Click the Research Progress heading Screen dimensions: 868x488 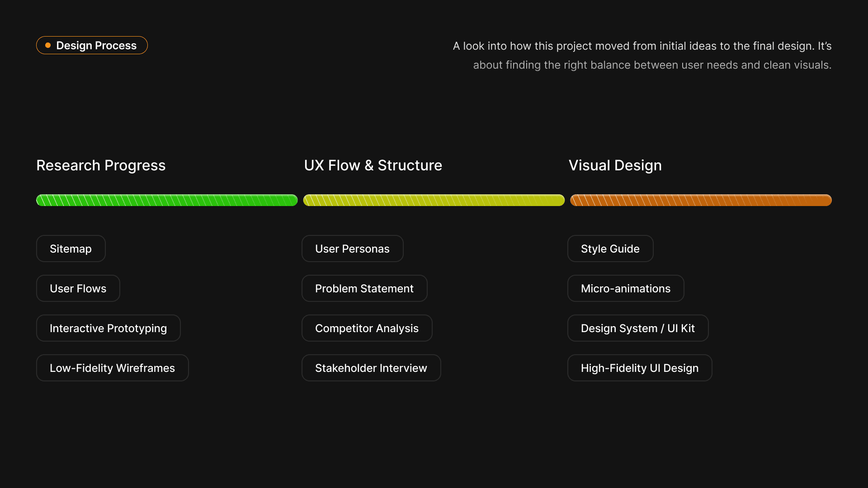tap(101, 165)
